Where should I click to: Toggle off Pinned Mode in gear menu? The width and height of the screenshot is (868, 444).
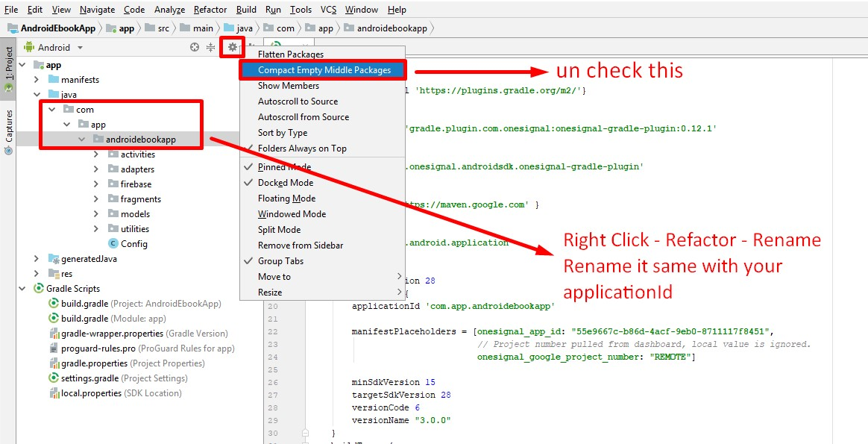(x=284, y=167)
